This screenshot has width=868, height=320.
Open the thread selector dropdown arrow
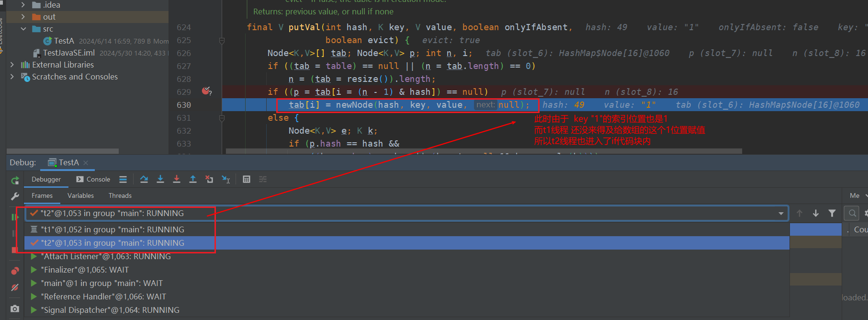[x=781, y=214]
